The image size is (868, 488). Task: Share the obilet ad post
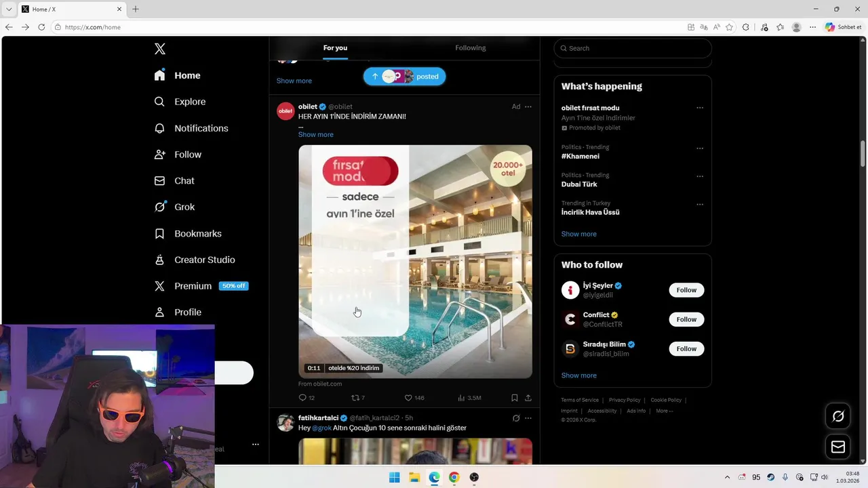click(528, 398)
